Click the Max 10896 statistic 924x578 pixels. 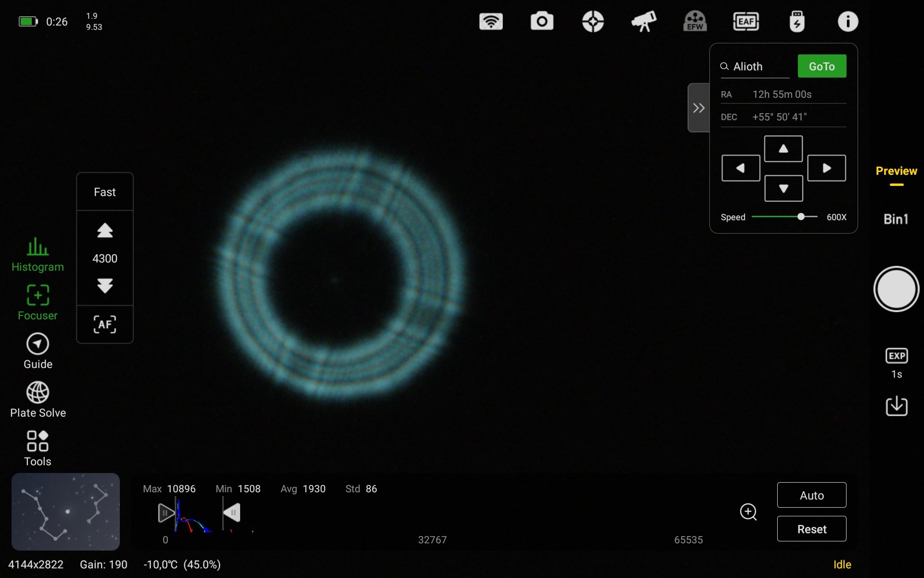click(x=169, y=489)
